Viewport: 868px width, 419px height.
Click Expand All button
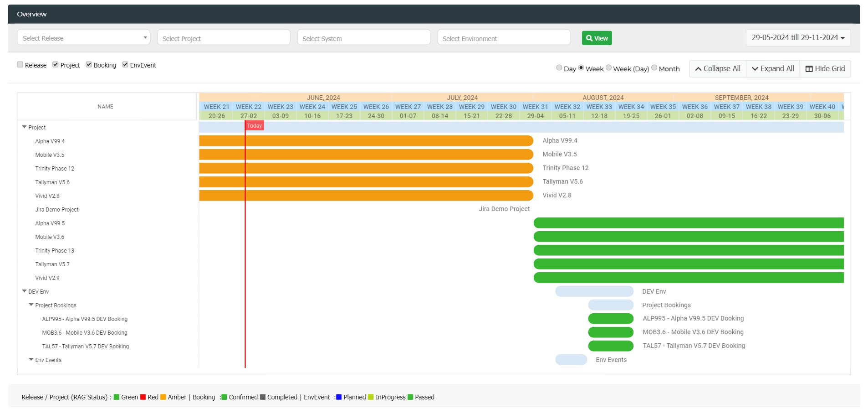[x=773, y=69]
